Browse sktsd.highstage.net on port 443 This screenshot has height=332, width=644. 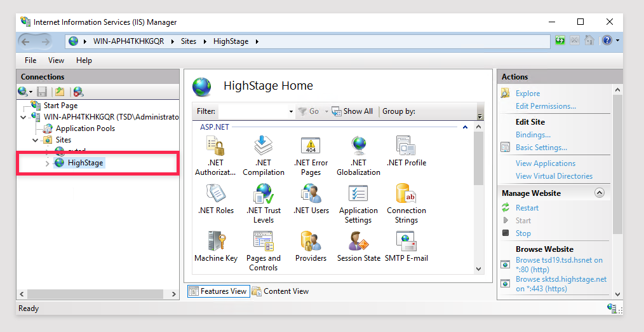coord(561,284)
